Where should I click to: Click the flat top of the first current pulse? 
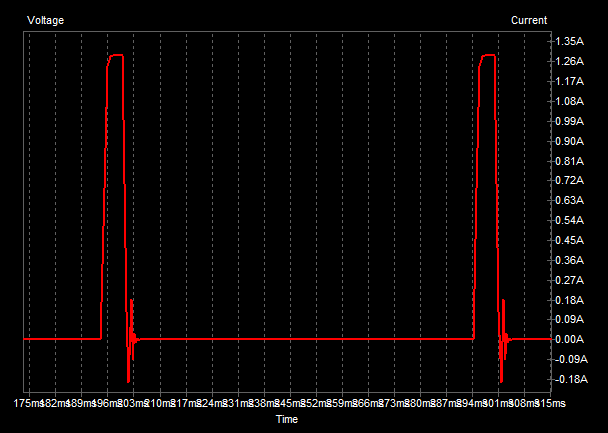coord(117,55)
